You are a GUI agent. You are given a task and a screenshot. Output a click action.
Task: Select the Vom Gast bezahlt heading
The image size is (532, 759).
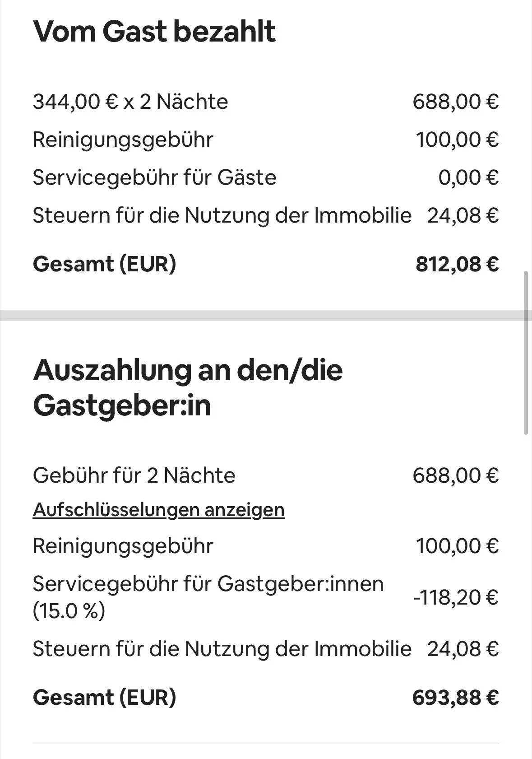tap(154, 31)
